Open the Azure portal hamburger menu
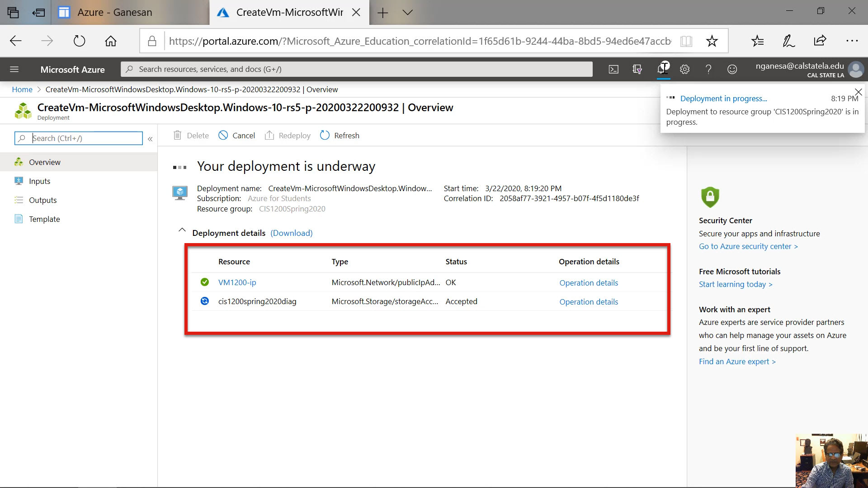 (14, 69)
